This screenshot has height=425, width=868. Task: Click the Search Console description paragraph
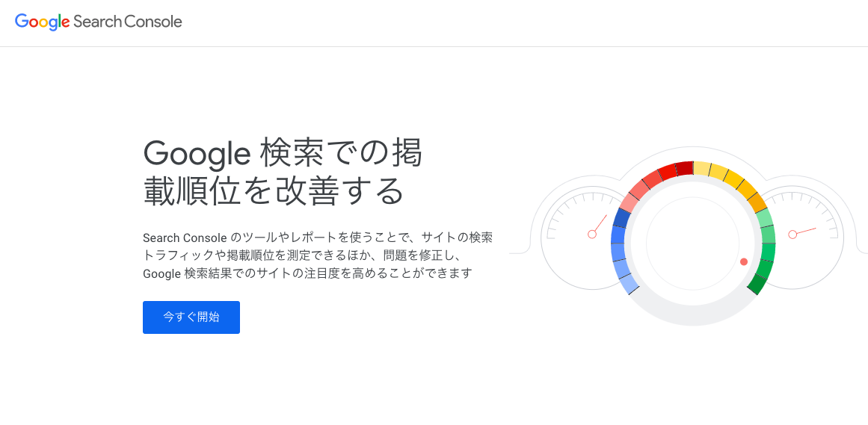(318, 255)
